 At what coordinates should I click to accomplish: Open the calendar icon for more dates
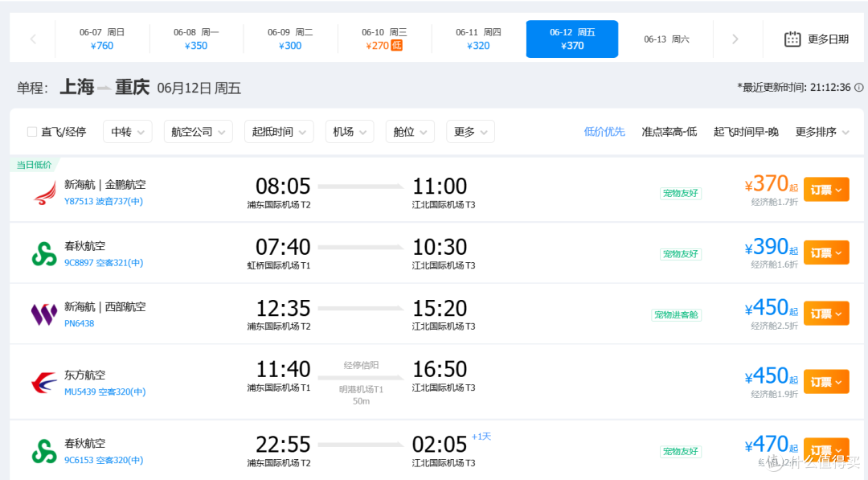(x=792, y=39)
